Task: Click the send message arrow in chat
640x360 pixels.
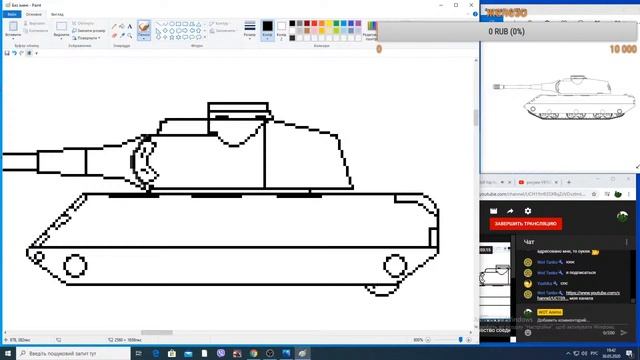Action: pyautogui.click(x=623, y=333)
